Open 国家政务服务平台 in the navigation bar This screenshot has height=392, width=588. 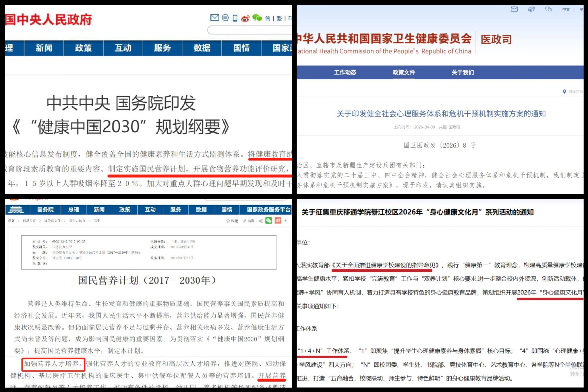[269, 210]
